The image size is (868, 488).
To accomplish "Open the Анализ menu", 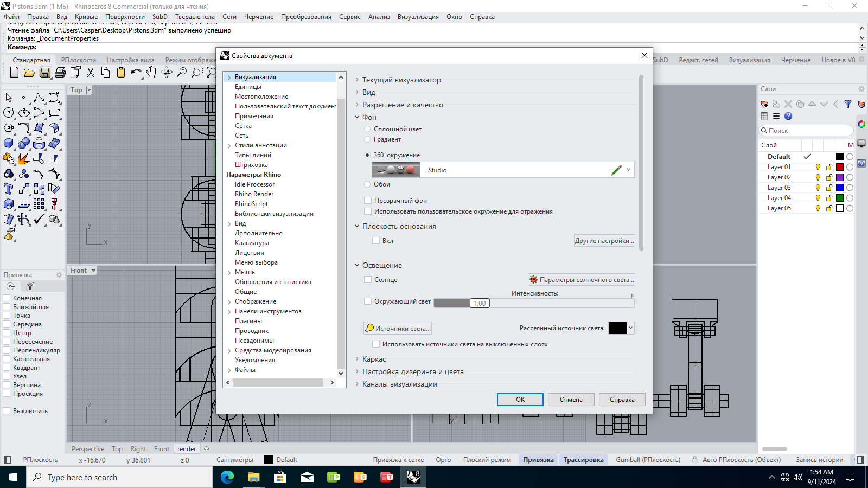I will [379, 17].
